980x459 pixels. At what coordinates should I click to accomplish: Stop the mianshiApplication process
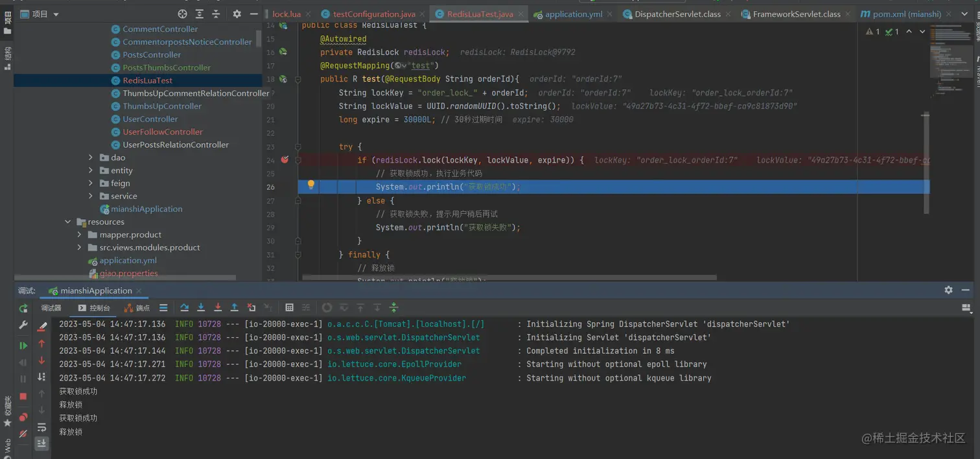point(23,395)
